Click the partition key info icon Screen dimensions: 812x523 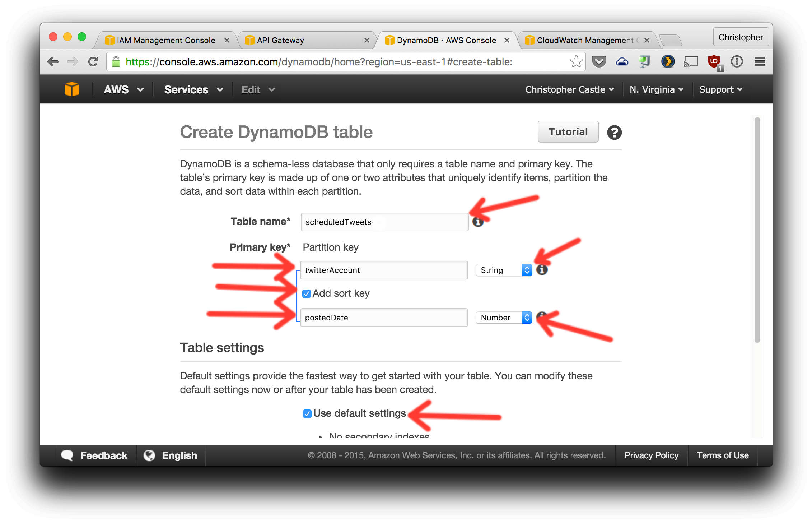[x=542, y=270]
